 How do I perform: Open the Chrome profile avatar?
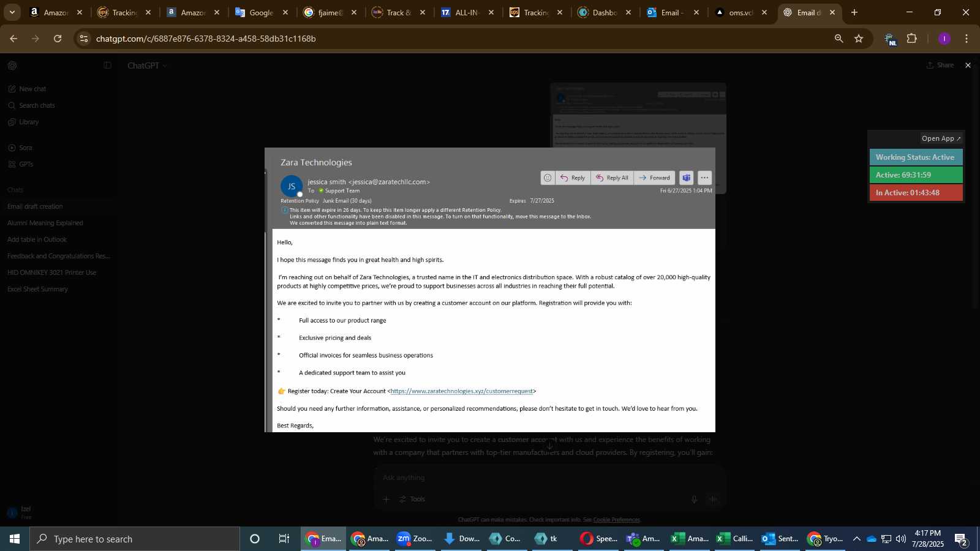[x=944, y=39]
